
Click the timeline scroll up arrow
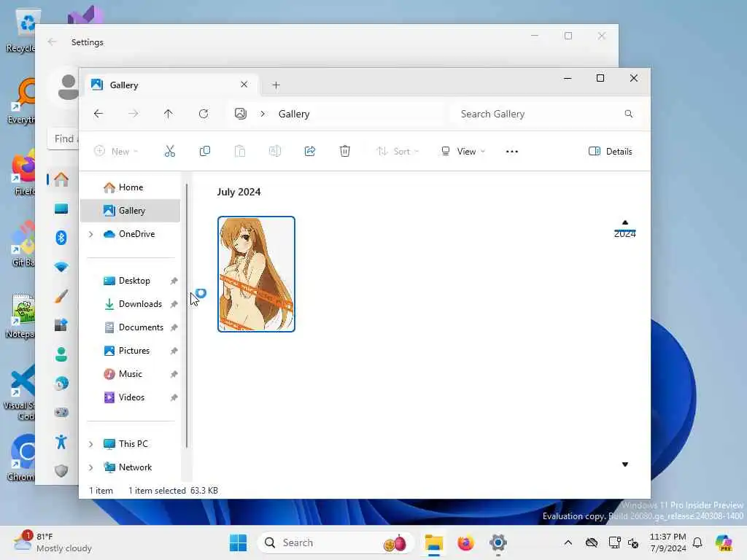pyautogui.click(x=625, y=222)
